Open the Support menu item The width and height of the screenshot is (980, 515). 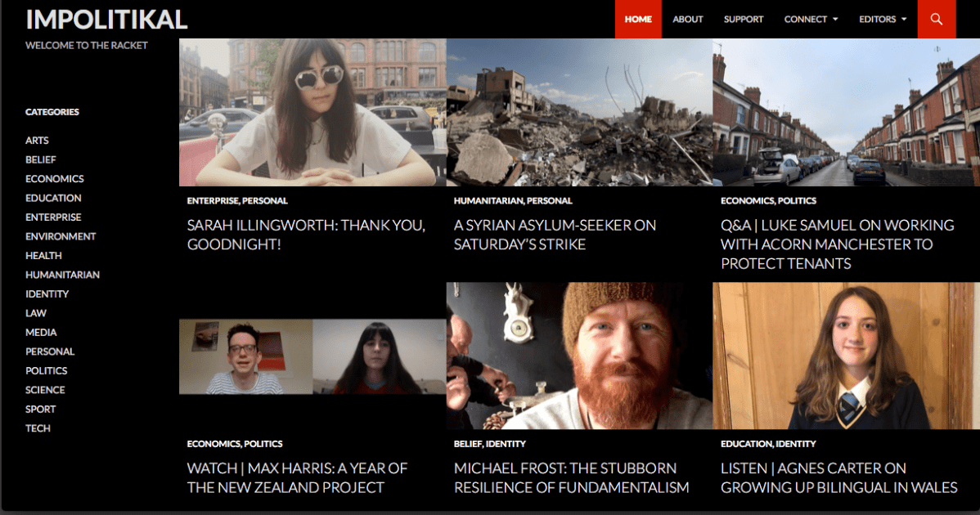pyautogui.click(x=743, y=20)
